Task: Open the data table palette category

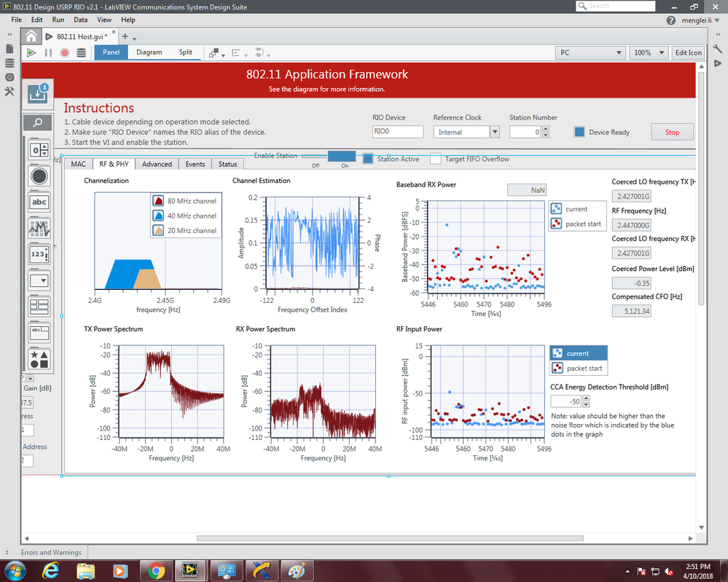Action: [39, 332]
